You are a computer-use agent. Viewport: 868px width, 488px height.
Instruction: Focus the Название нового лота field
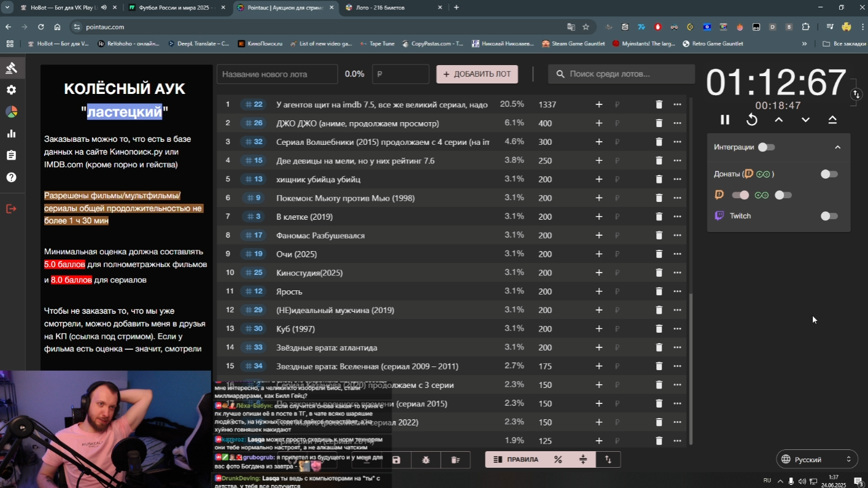[277, 74]
